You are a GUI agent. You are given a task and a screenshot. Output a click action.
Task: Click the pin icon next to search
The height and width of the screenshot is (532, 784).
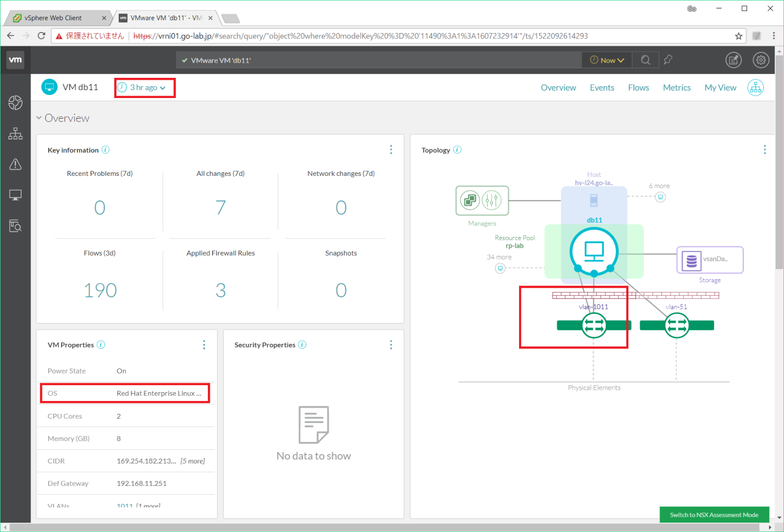pyautogui.click(x=668, y=60)
